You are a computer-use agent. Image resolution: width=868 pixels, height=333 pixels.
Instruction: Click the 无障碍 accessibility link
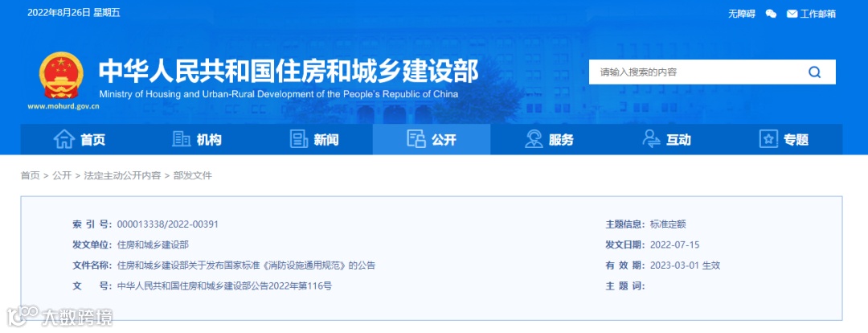click(x=741, y=14)
